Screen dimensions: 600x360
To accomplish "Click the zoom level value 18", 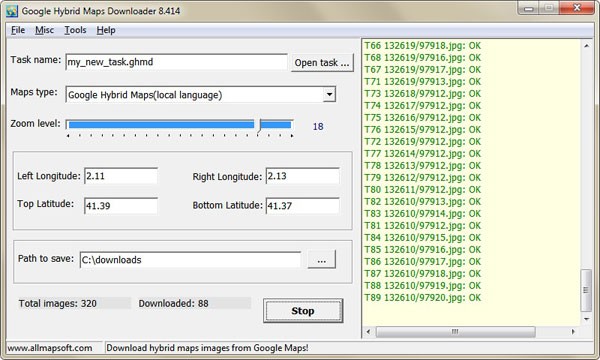I will 318,127.
